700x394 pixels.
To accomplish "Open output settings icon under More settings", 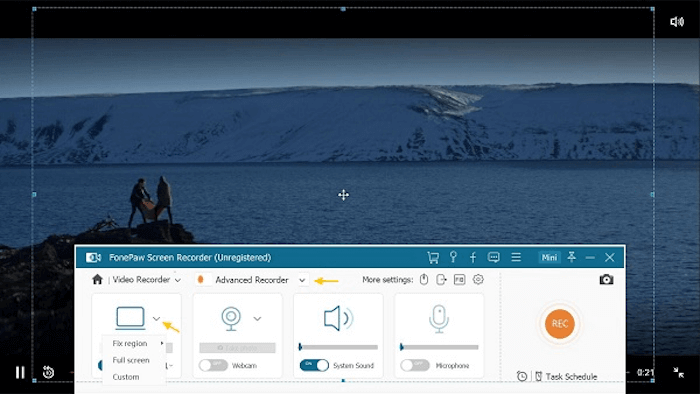I will pos(441,280).
